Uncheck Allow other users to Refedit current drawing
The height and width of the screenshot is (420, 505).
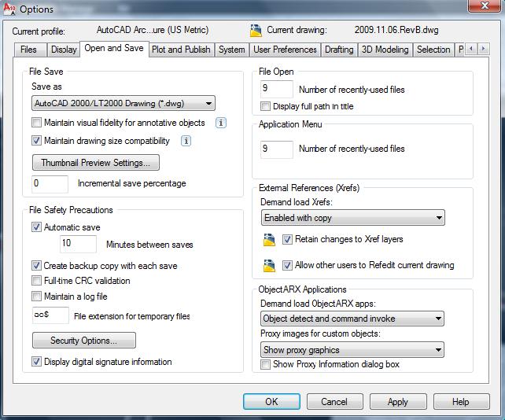[x=287, y=265]
